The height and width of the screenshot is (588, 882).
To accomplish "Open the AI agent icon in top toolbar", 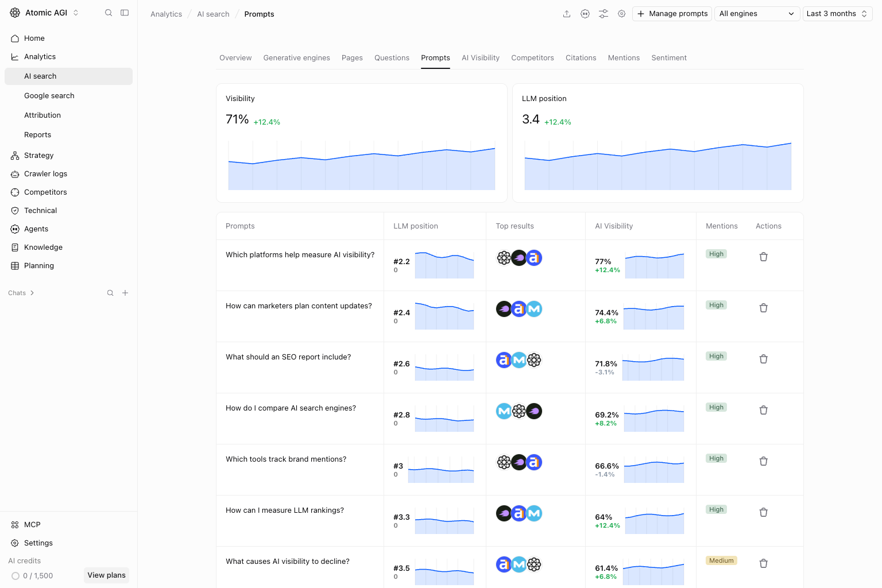I will tap(585, 14).
